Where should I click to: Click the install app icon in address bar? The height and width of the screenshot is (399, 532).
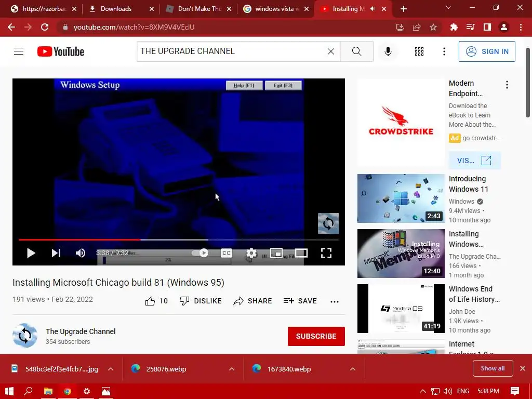coord(400,27)
